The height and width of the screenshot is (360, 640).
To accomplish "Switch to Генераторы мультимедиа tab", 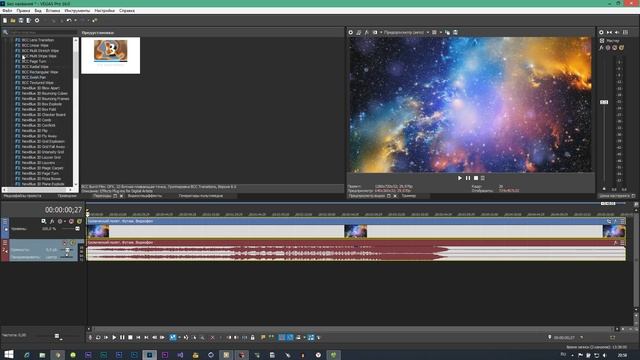I will coord(200,196).
